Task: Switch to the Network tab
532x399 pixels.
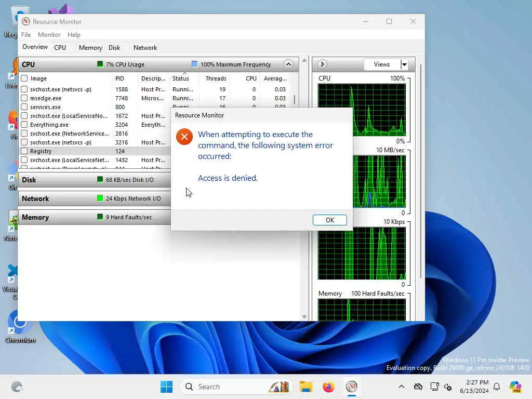Action: (x=145, y=47)
